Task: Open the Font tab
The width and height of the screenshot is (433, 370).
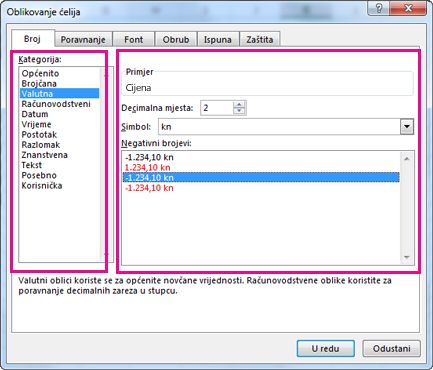Action: (x=133, y=40)
